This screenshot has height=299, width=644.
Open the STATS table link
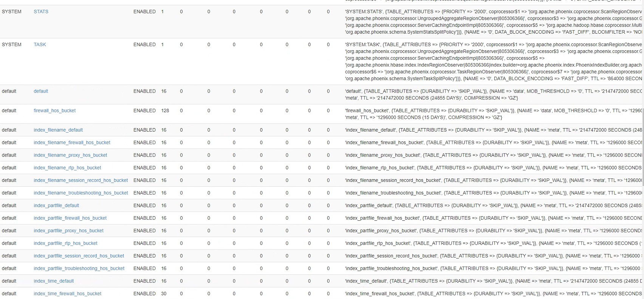tap(41, 12)
